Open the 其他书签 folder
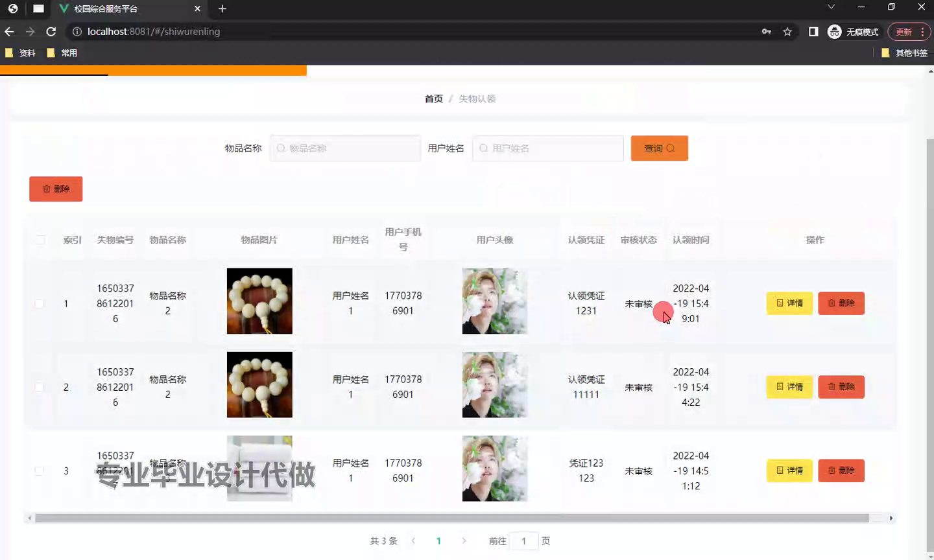Screen dimensions: 934x560 coord(905,53)
